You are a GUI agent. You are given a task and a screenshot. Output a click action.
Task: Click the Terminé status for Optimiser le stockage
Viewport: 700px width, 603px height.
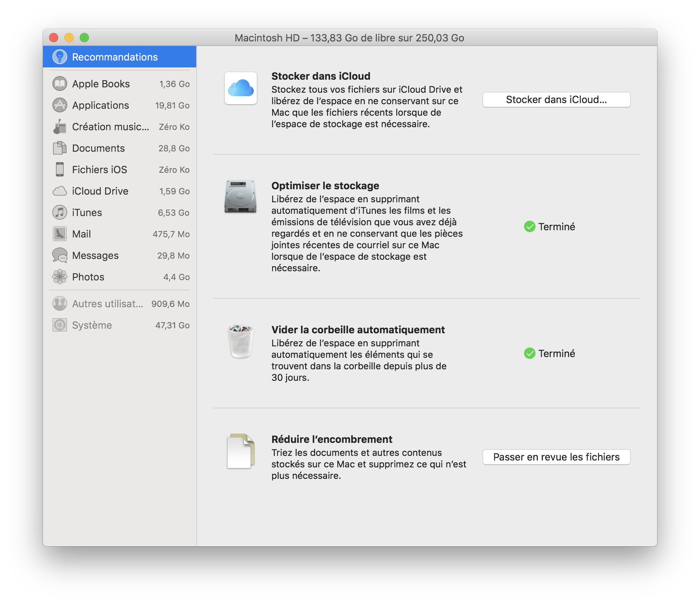click(x=549, y=227)
